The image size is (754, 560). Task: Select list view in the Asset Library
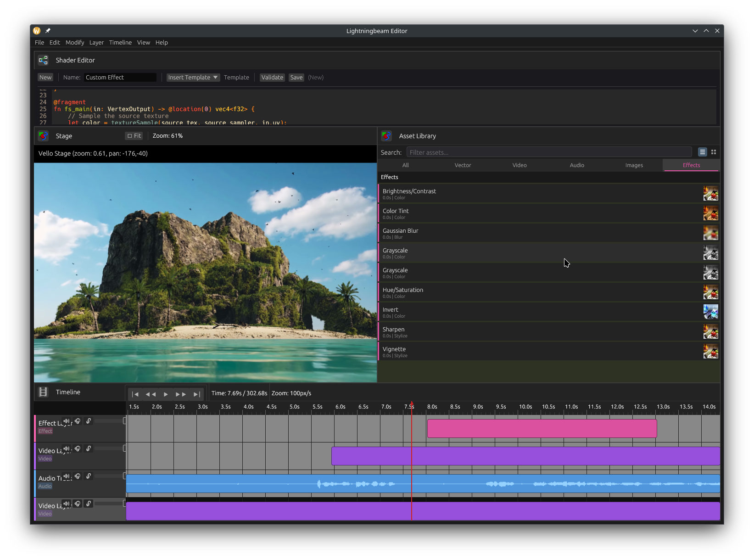pos(702,152)
